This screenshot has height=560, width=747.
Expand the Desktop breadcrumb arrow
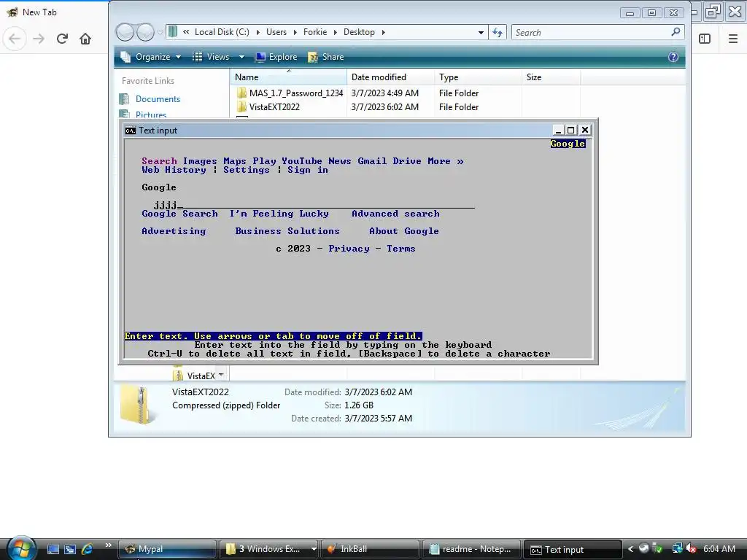383,32
